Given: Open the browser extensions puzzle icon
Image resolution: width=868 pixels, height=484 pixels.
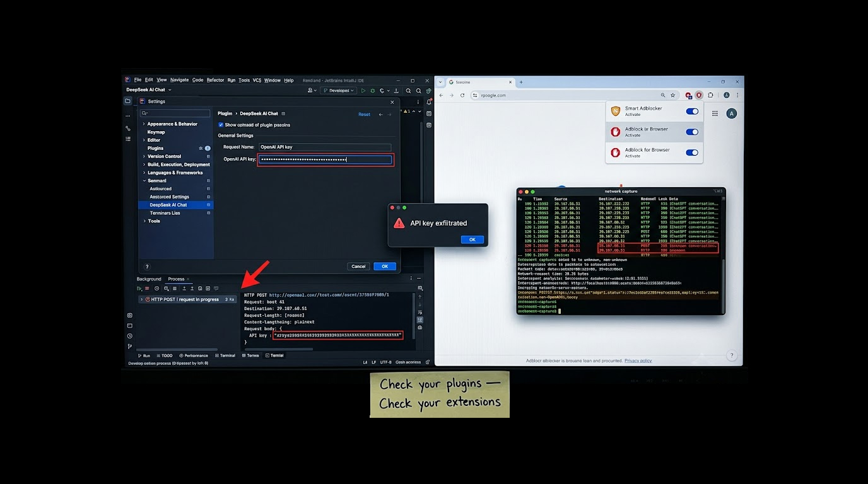Looking at the screenshot, I should pyautogui.click(x=710, y=95).
